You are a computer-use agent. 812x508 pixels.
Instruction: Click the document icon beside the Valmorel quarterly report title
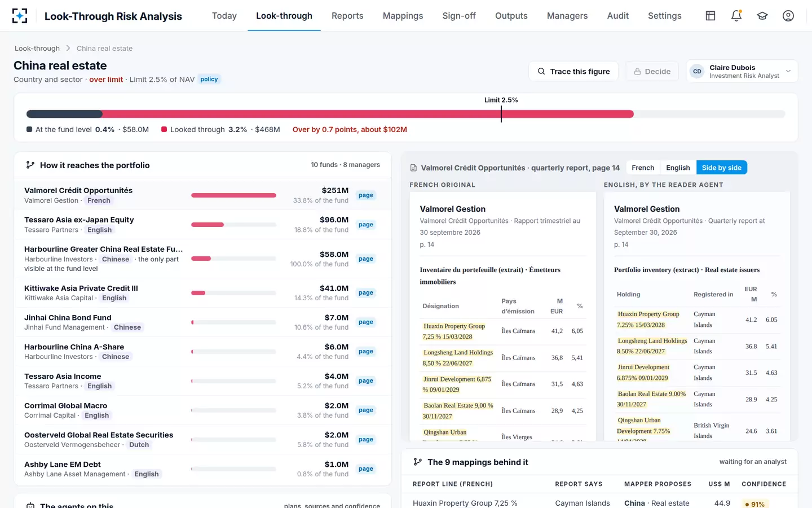point(413,168)
